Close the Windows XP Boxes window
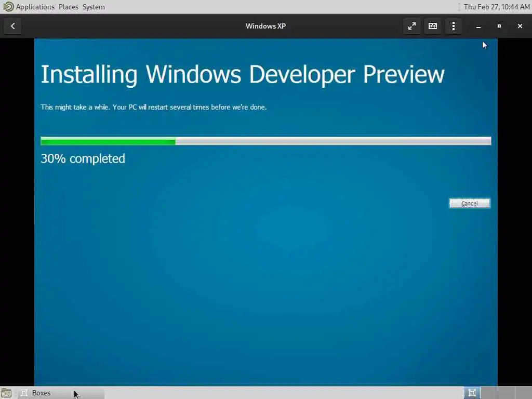532x399 pixels. click(x=520, y=26)
